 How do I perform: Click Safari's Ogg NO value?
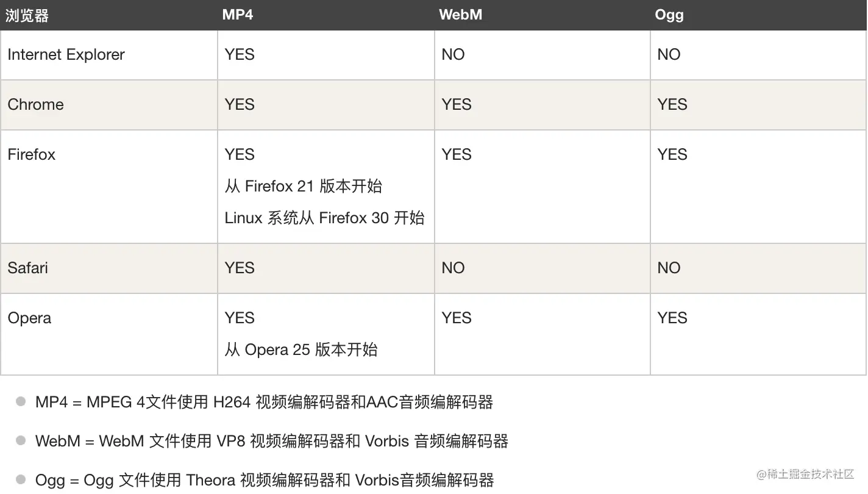point(669,268)
